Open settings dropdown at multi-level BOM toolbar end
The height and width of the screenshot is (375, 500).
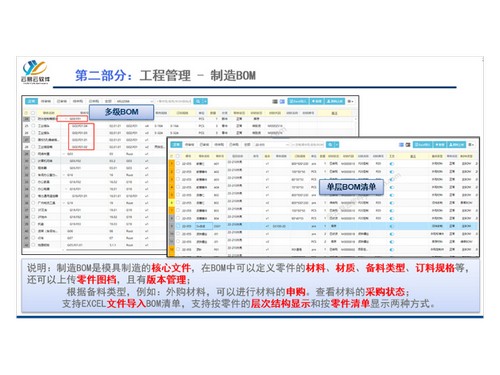(350, 101)
